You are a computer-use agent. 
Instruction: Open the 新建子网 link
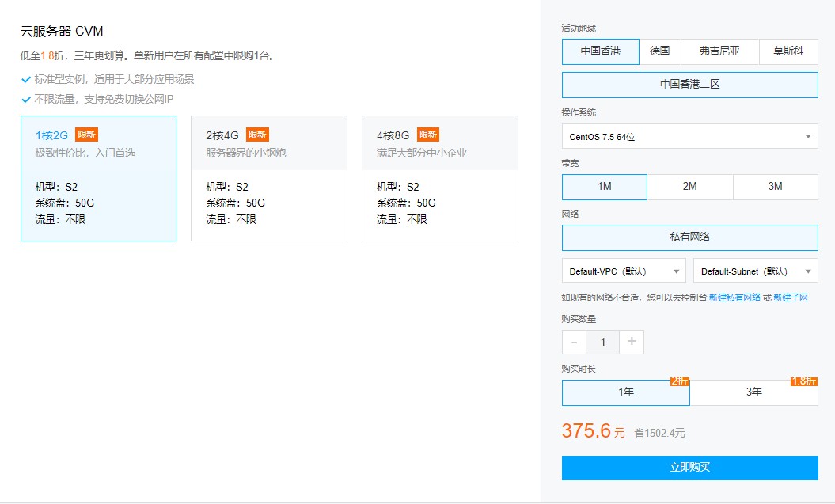click(x=791, y=297)
